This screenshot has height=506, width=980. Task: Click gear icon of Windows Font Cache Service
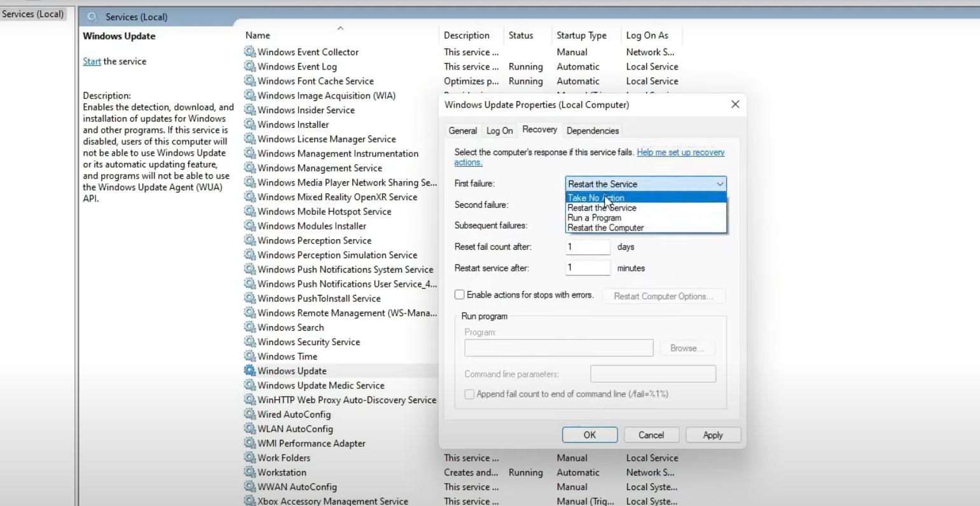pos(250,81)
